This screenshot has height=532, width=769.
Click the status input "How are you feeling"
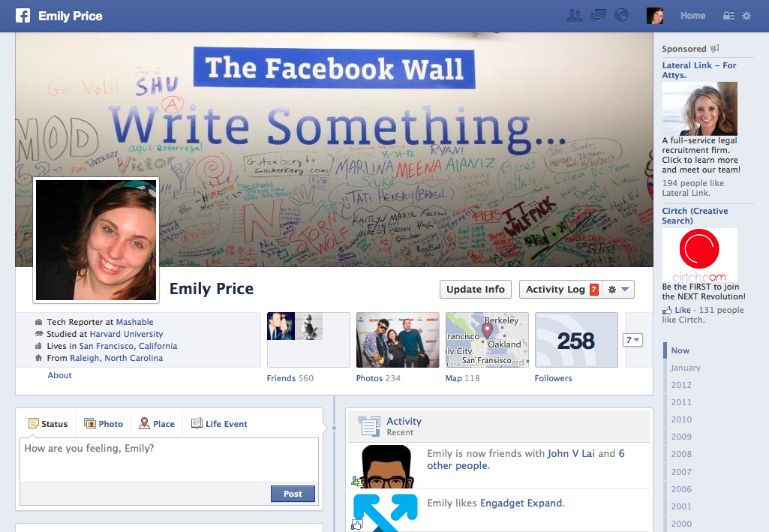(x=170, y=459)
